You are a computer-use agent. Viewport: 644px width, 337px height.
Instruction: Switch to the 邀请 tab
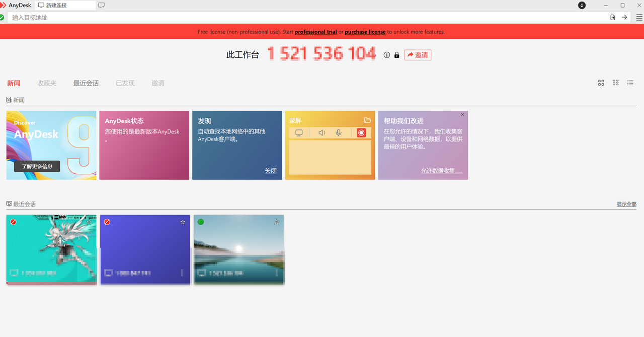point(158,83)
